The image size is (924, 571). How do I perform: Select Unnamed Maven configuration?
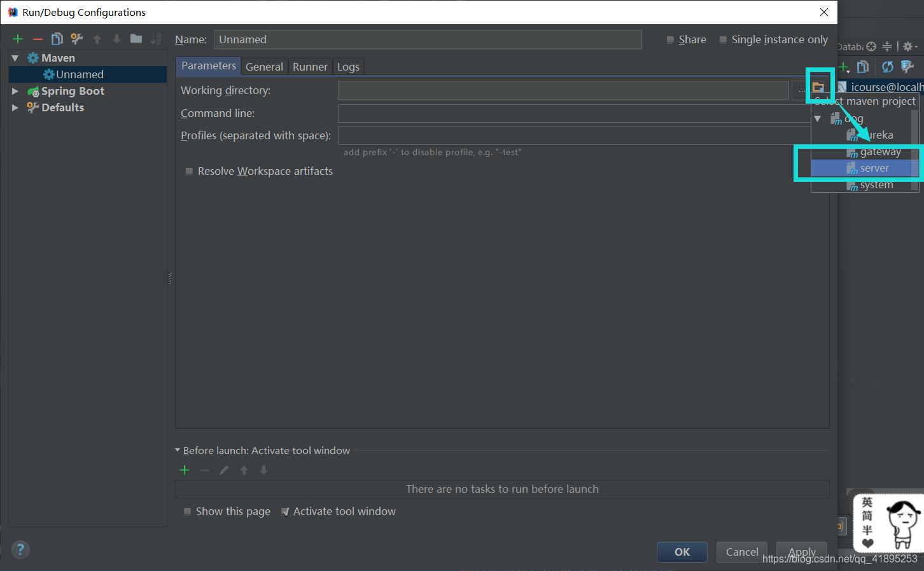(88, 74)
